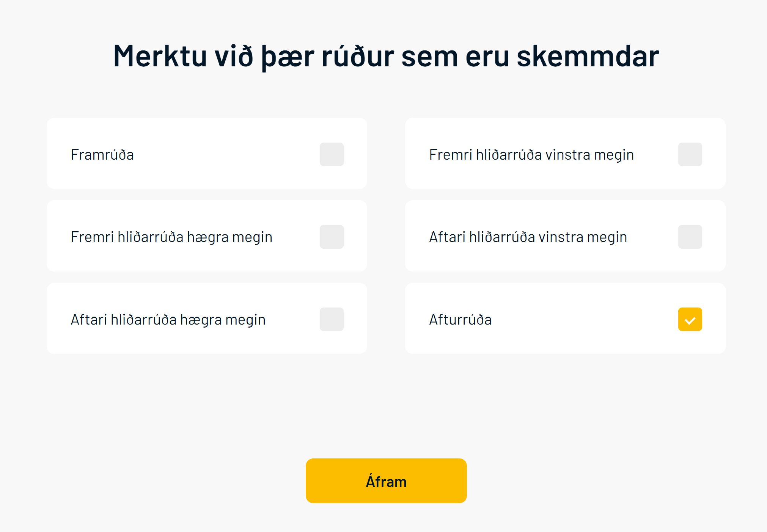Click the 'Afturrúða' label text
Viewport: 767px width, 532px height.
460,320
